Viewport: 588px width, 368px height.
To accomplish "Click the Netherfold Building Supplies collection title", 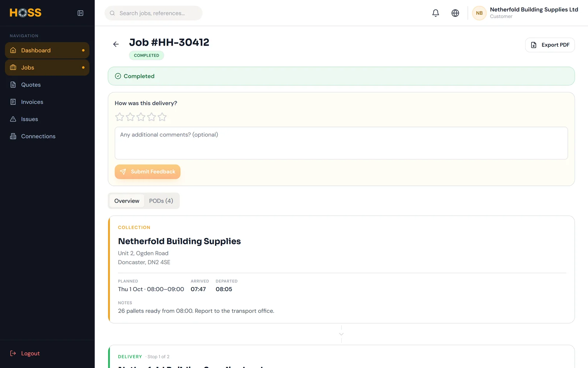I will point(179,241).
